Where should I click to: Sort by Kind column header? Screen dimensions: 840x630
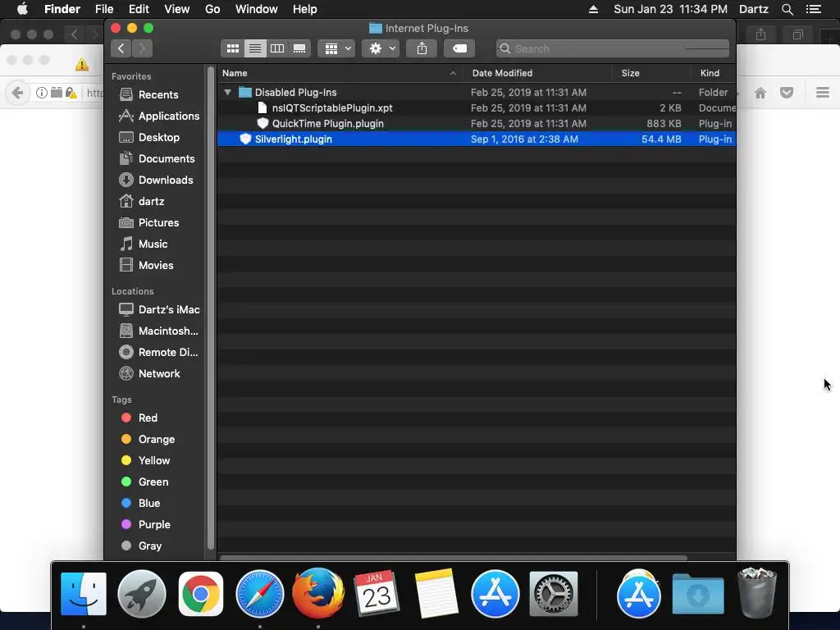click(713, 73)
